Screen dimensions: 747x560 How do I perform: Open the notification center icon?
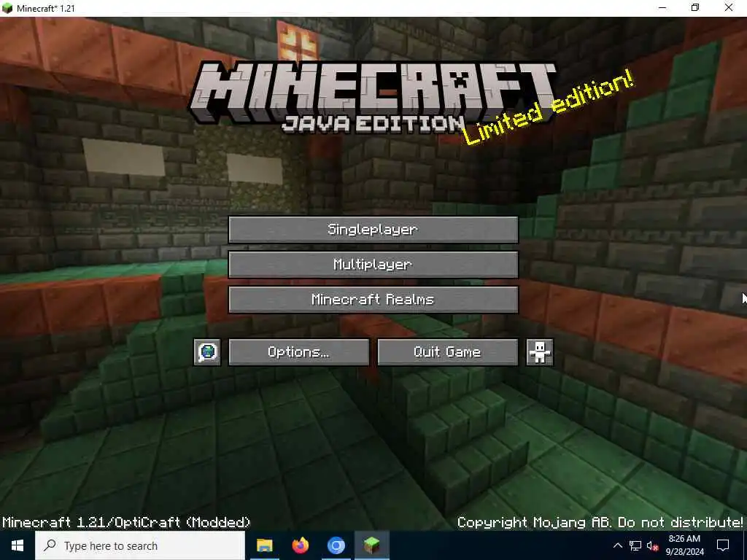723,545
